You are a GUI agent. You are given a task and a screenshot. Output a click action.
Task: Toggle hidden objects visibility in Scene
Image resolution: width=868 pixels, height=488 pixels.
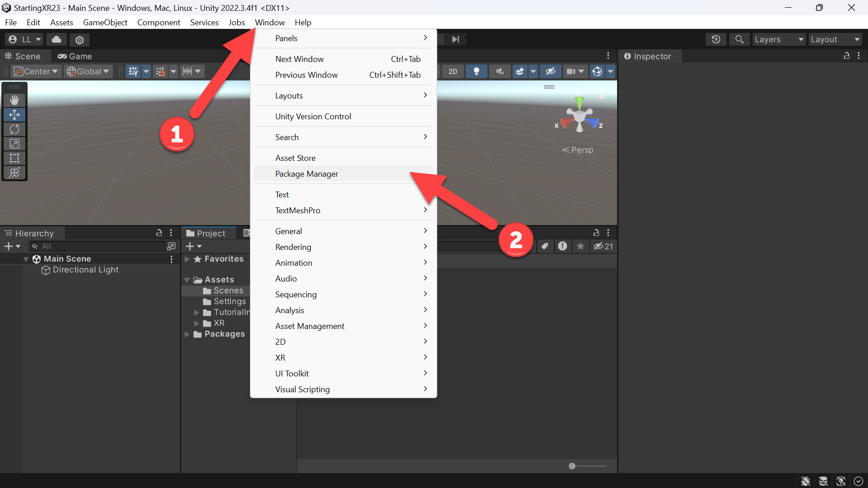coord(550,71)
